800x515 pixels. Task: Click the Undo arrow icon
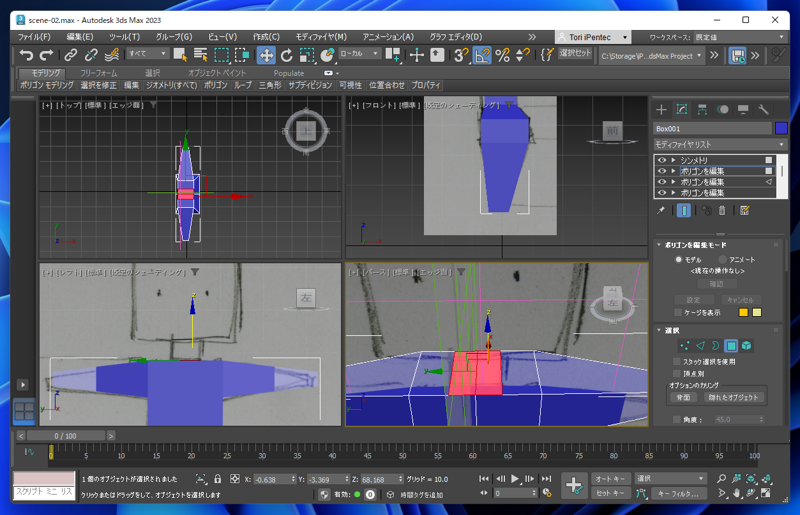[x=26, y=55]
